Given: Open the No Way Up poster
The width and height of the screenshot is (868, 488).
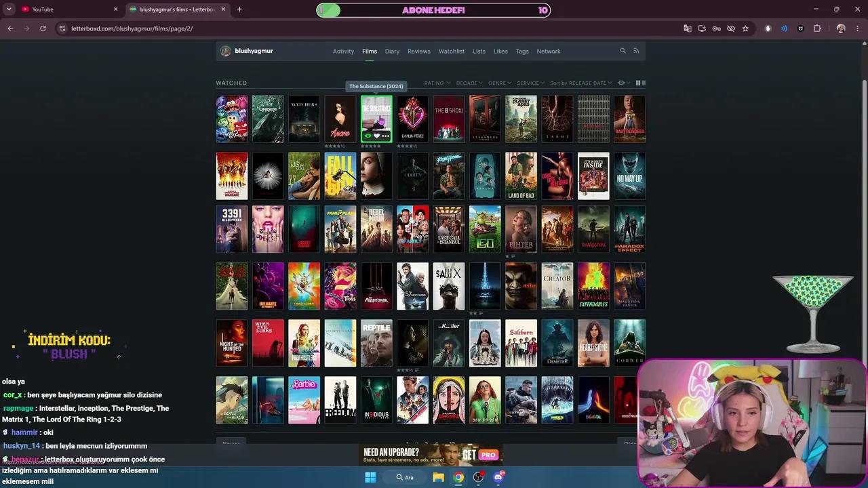Looking at the screenshot, I should tap(629, 176).
